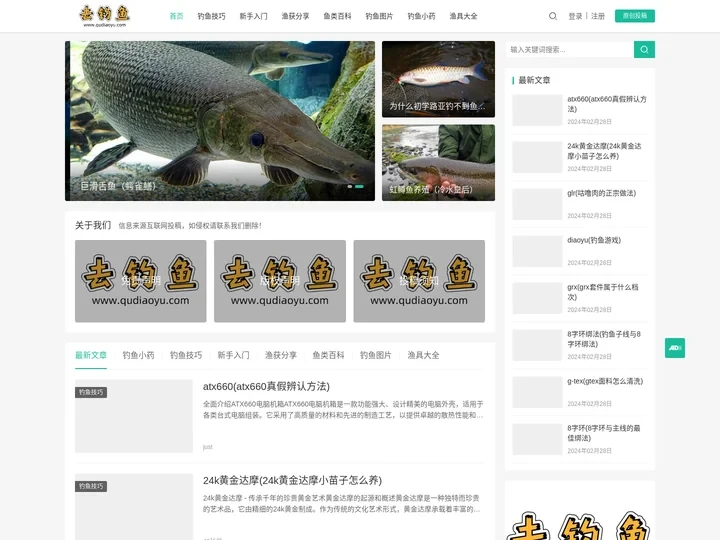The height and width of the screenshot is (540, 720).
Task: Click the 登录 login link
Action: coord(575,16)
